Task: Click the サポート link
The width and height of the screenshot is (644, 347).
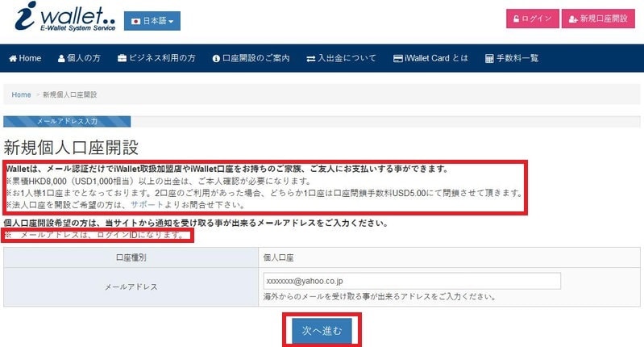Action: tap(147, 205)
